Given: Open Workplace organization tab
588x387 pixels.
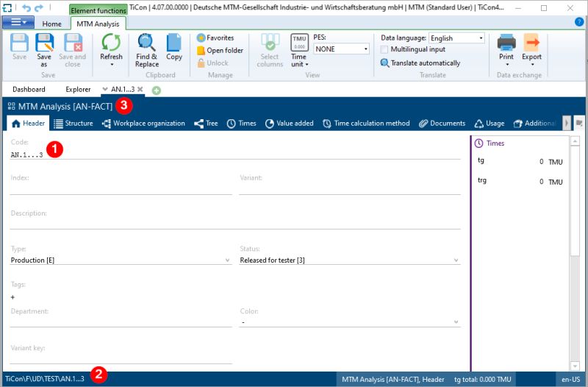Looking at the screenshot, I should pyautogui.click(x=143, y=123).
